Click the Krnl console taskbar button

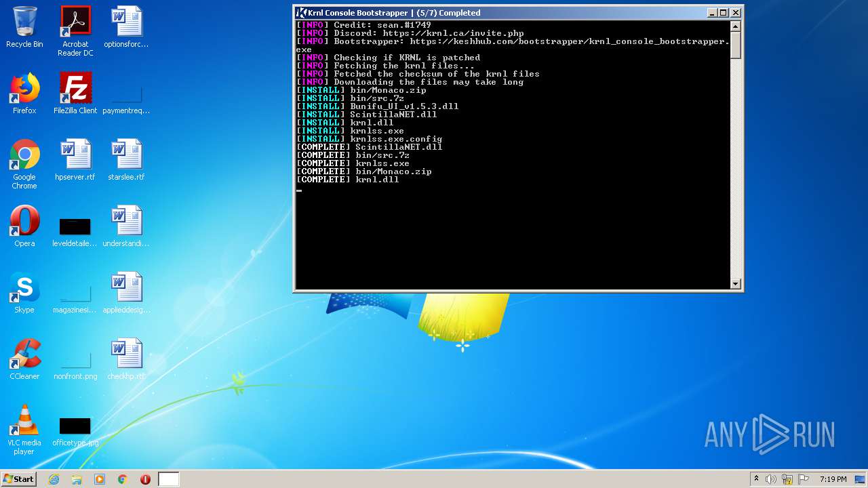[169, 479]
